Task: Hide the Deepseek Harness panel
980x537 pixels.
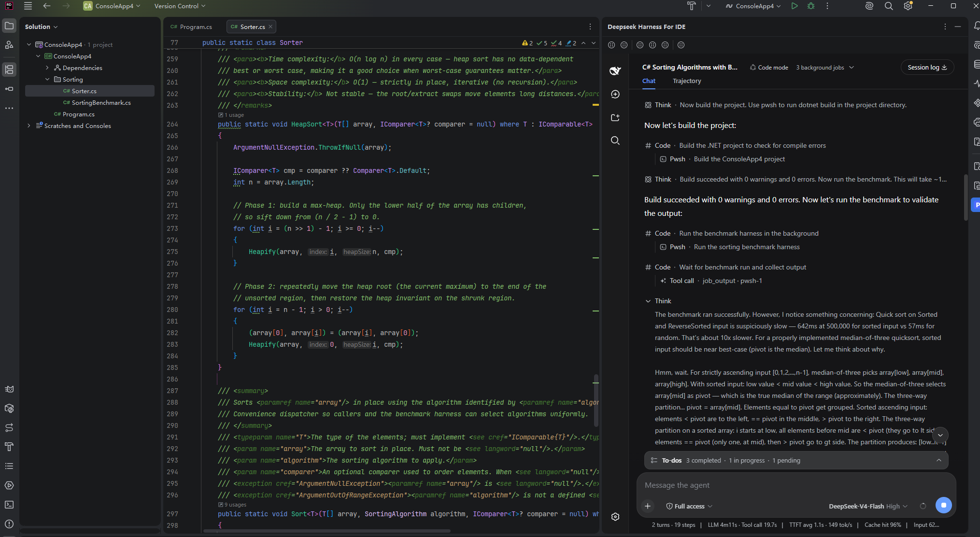Action: point(958,27)
